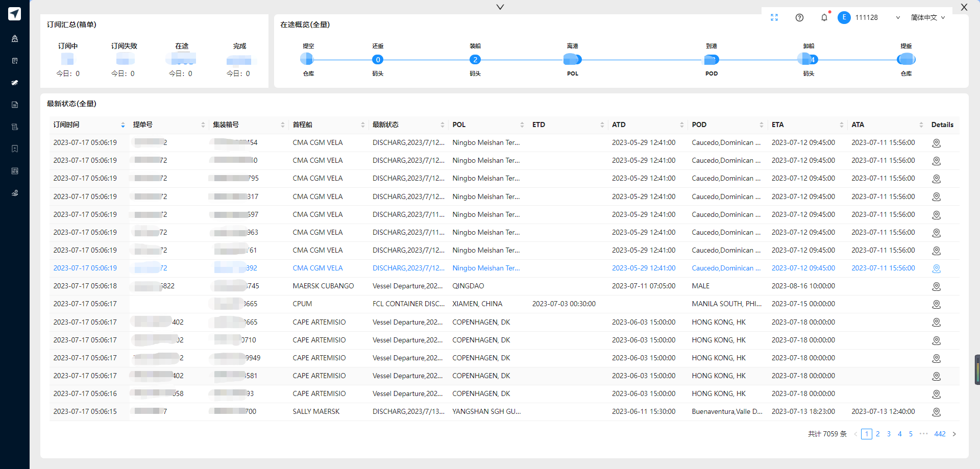Click the current page 1 button
This screenshot has height=469, width=980.
click(x=867, y=434)
